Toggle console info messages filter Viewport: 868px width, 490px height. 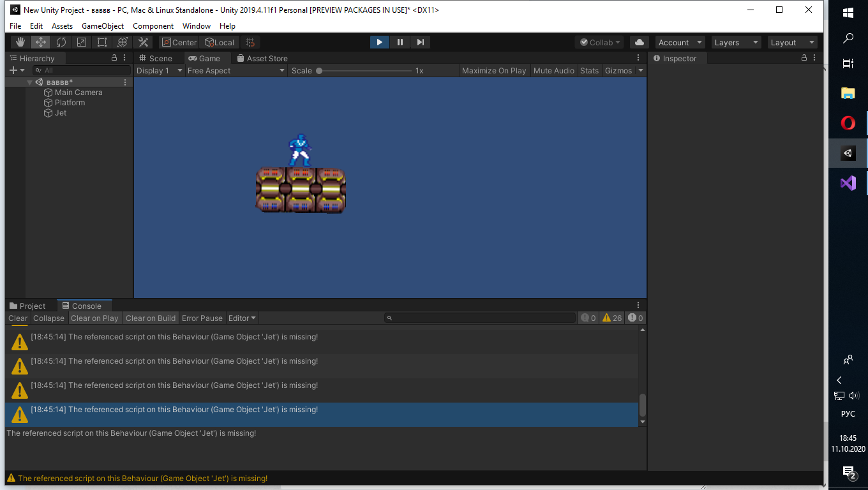pyautogui.click(x=588, y=318)
